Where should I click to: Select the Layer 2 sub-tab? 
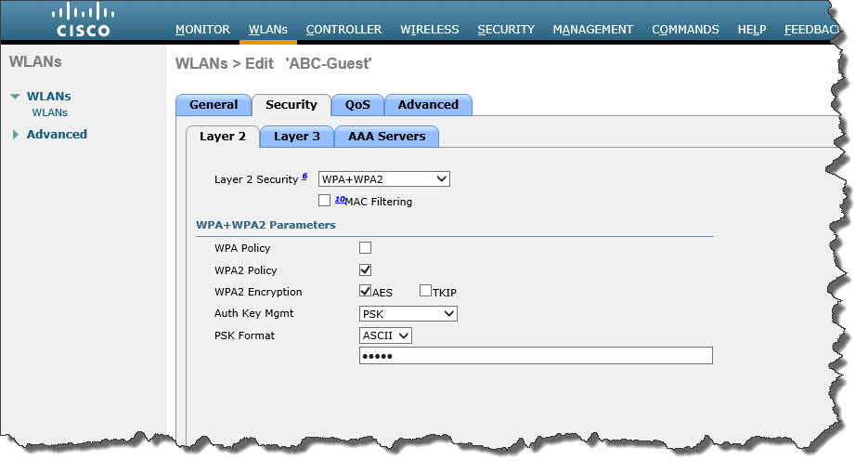point(223,137)
